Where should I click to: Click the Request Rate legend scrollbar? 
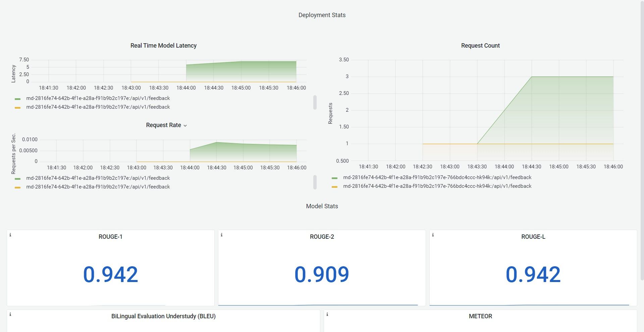click(315, 182)
